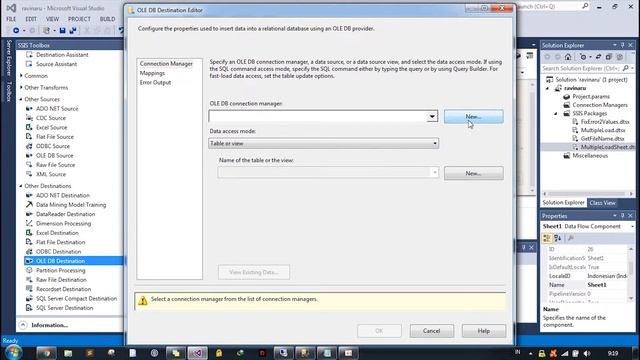Viewport: 640px width, 360px height.
Task: Select the Excel Source toolbox item
Action: point(51,127)
